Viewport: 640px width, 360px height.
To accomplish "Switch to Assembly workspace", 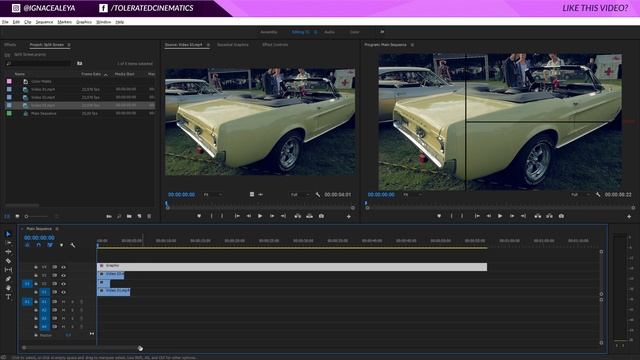I will pos(269,32).
